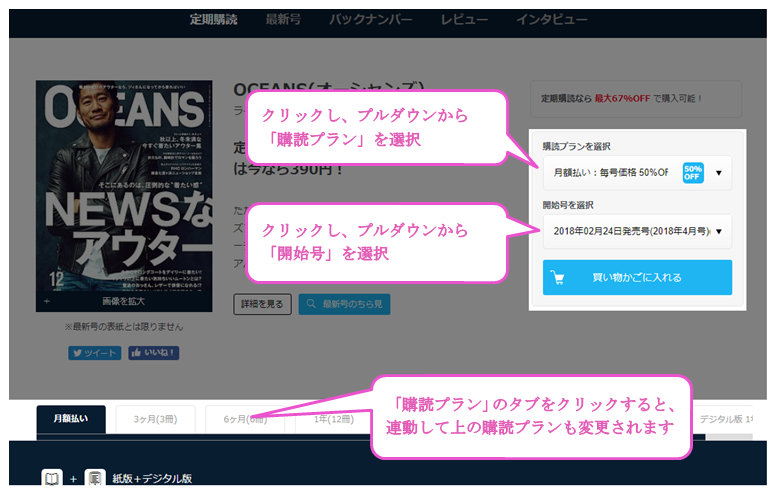Click the ※最新号の表紙とは限りません note

pos(124,327)
